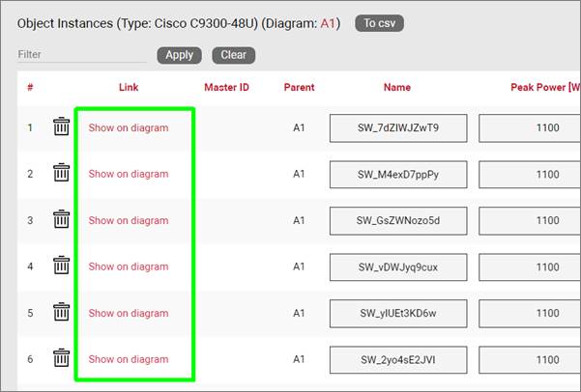This screenshot has height=392, width=581.
Task: Select Parent cell A1 in row 2
Action: (299, 174)
